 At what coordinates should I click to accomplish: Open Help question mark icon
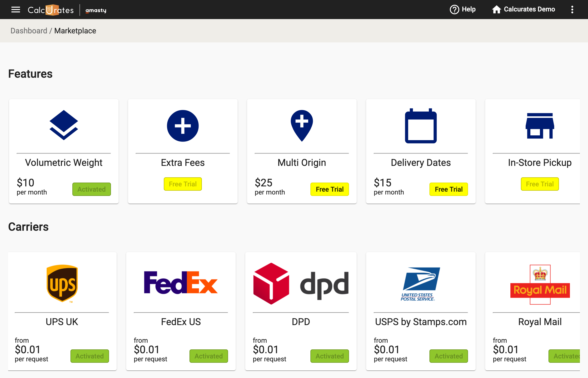tap(454, 10)
